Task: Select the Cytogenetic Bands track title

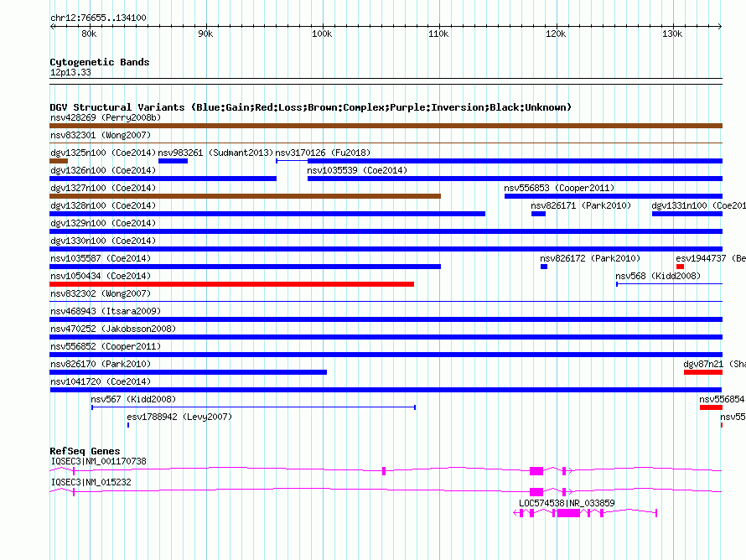Action: click(x=100, y=62)
